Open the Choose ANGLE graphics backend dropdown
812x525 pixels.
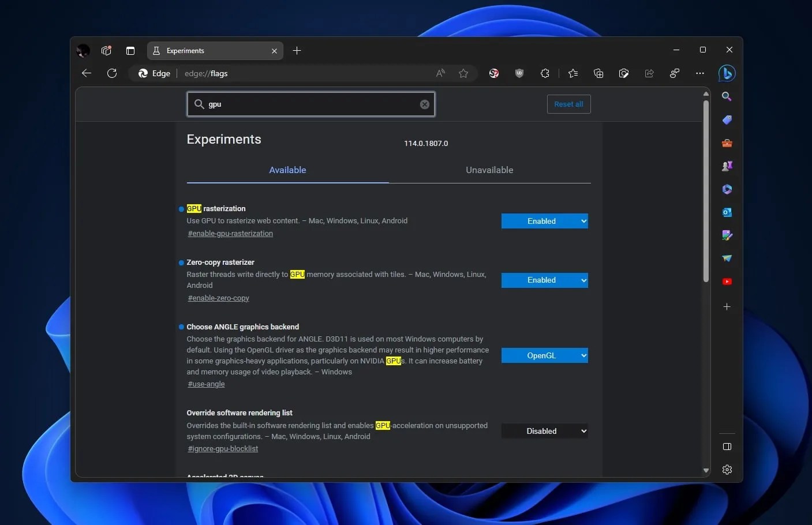click(544, 355)
